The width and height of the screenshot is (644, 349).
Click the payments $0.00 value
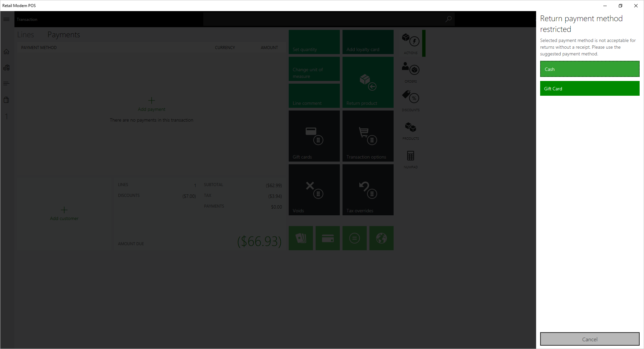pyautogui.click(x=276, y=207)
